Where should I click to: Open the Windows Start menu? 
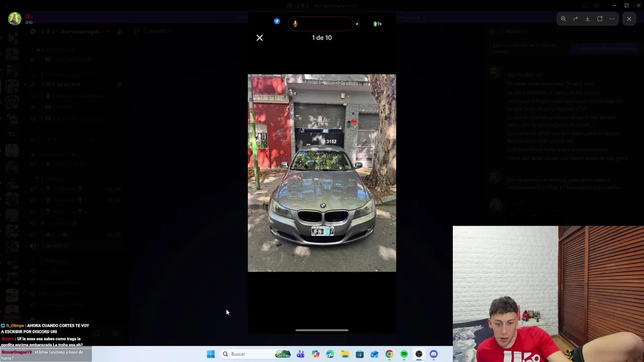click(x=211, y=354)
